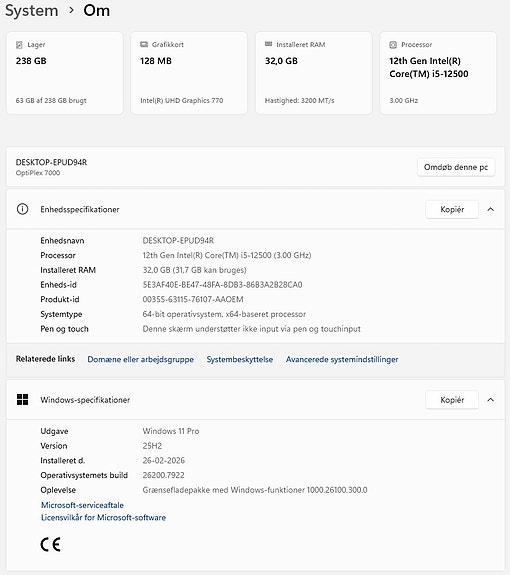
Task: Open Licensvilkår for Microsoft-software link
Action: (103, 517)
